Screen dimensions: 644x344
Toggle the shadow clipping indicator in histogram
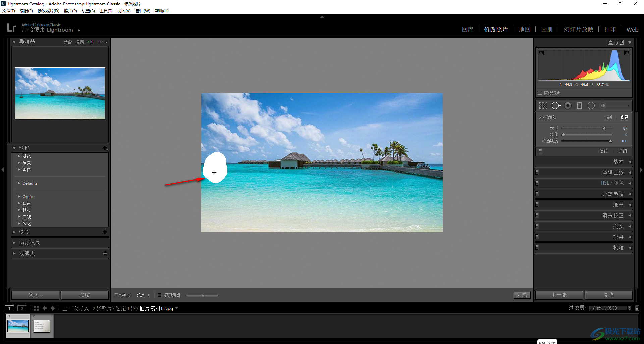click(x=541, y=53)
